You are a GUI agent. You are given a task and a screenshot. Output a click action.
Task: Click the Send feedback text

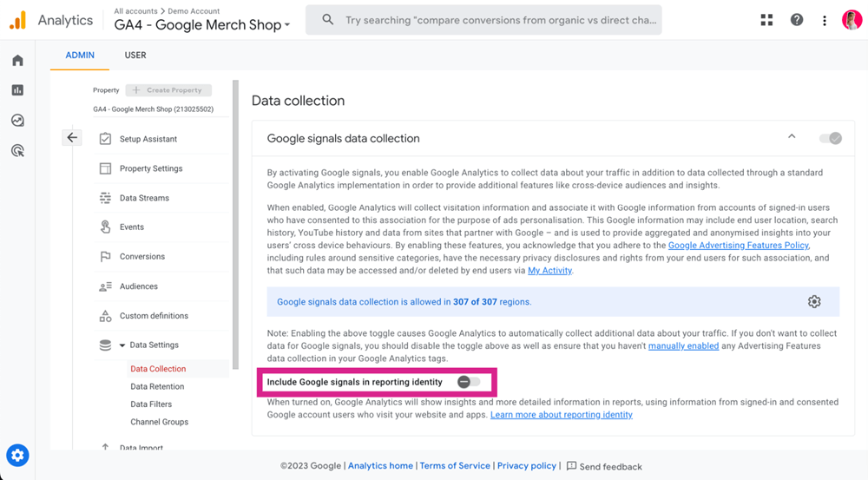click(x=610, y=467)
